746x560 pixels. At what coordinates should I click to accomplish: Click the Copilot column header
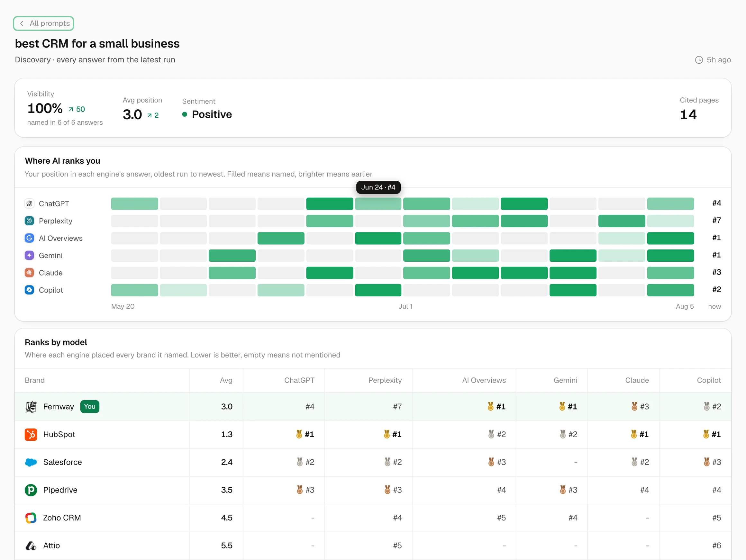pyautogui.click(x=709, y=380)
